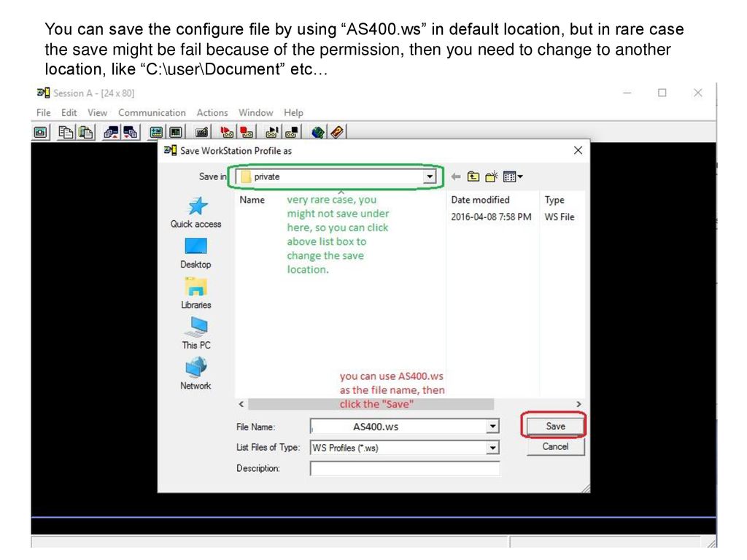Click inside the Description input field
The image size is (747, 560).
tap(405, 468)
